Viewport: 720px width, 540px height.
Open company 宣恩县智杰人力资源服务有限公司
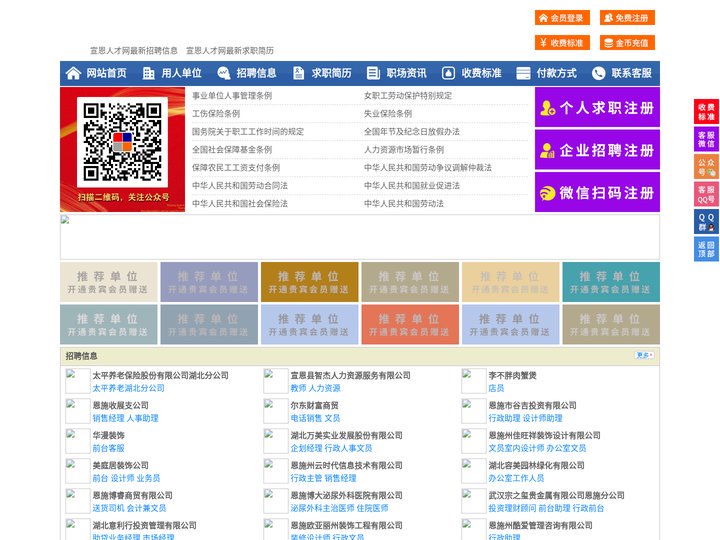pyautogui.click(x=350, y=375)
